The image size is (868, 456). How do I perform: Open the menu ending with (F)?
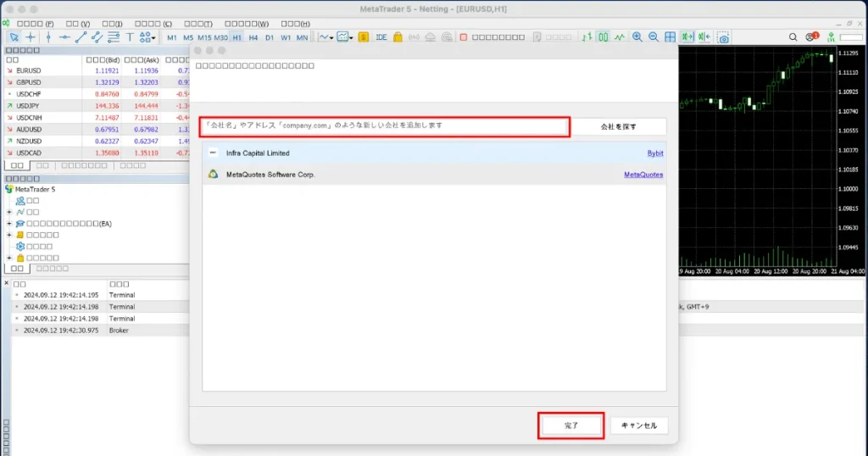[35, 24]
